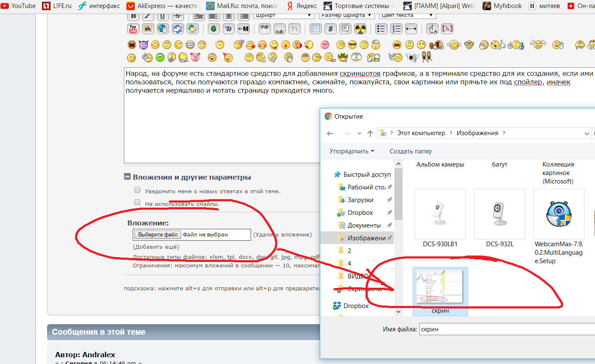
Task: Select the WebcamMax setup file
Action: tap(559, 227)
